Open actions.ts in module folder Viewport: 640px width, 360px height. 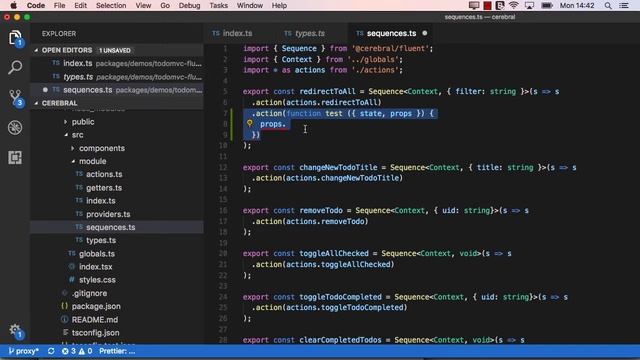(x=104, y=174)
